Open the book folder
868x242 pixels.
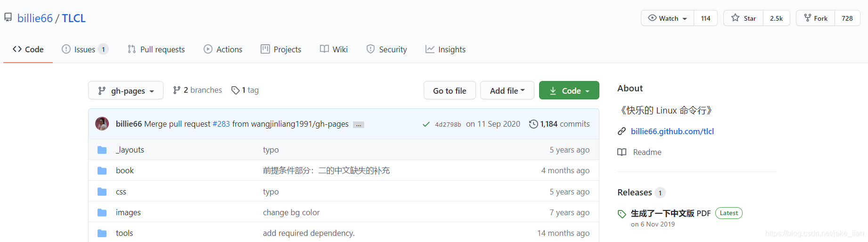coord(125,170)
